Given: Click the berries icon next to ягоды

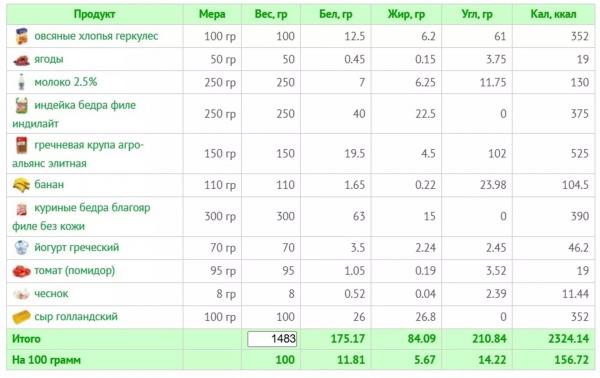Looking at the screenshot, I should coord(21,60).
